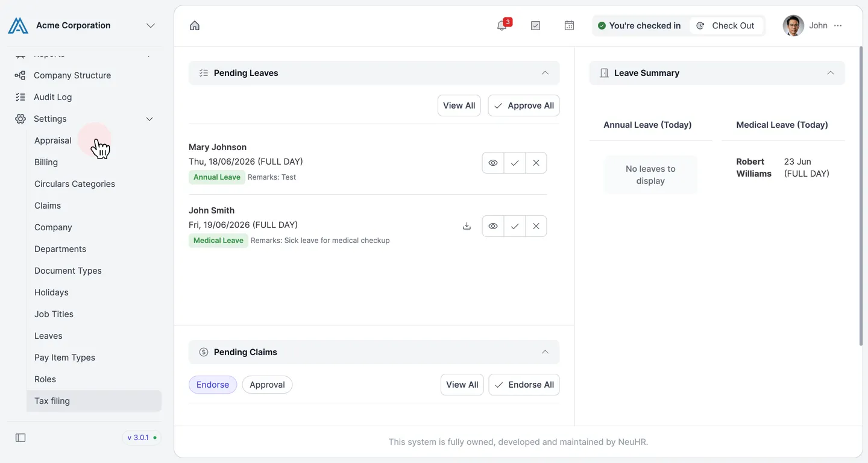The height and width of the screenshot is (463, 868).
Task: Reject John Smith's leave with X icon
Action: [x=536, y=226]
